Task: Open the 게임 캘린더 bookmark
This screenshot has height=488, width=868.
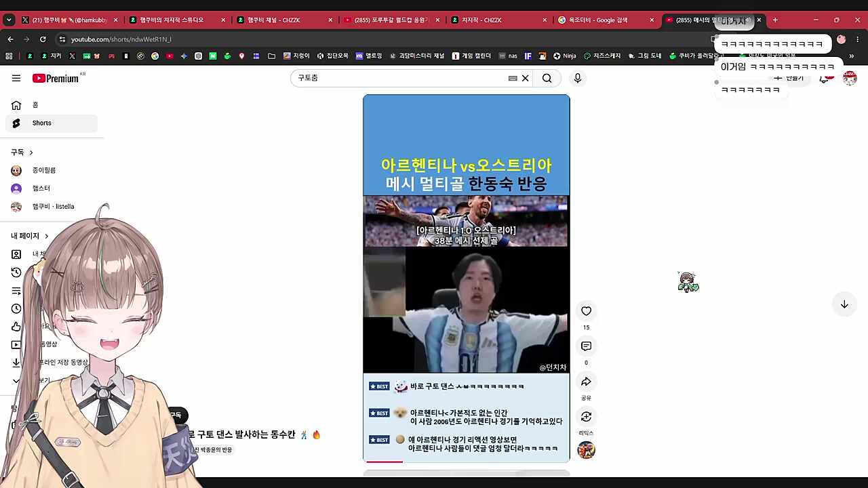Action: [x=471, y=56]
